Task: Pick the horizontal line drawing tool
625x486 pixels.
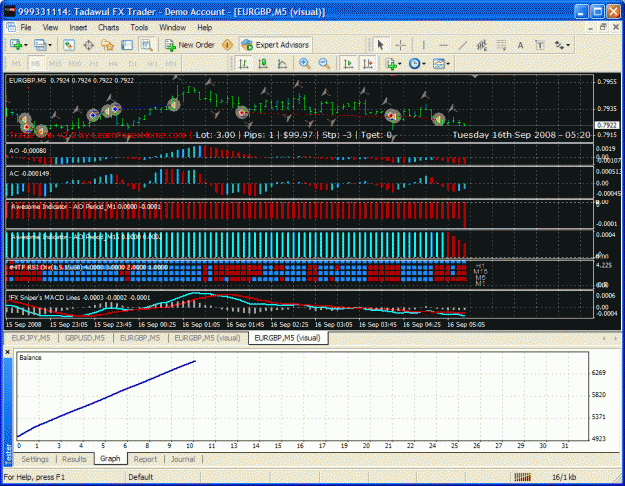Action: click(x=443, y=45)
